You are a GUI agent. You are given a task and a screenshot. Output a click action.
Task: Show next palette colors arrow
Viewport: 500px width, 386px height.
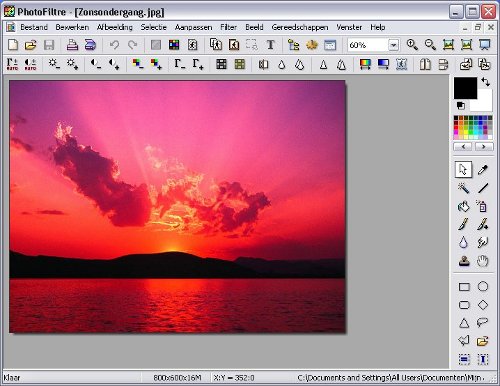point(484,146)
